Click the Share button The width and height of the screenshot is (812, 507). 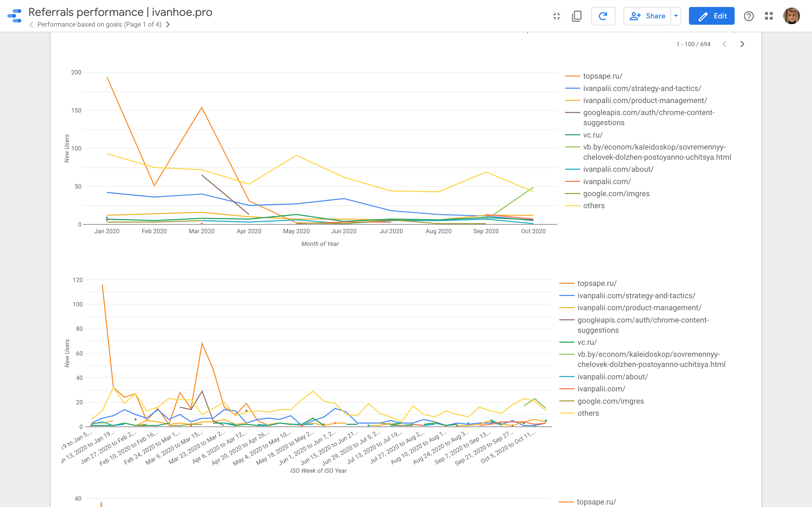655,16
